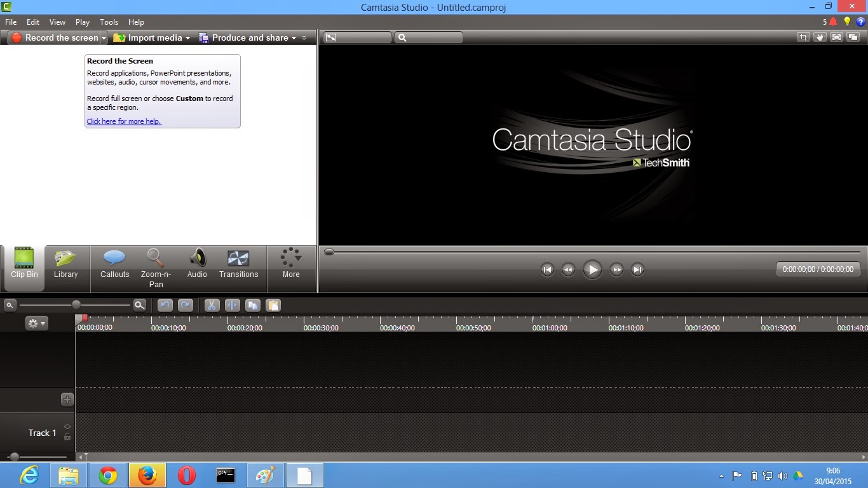Redo the last timeline action
The height and width of the screenshot is (488, 868).
click(186, 305)
